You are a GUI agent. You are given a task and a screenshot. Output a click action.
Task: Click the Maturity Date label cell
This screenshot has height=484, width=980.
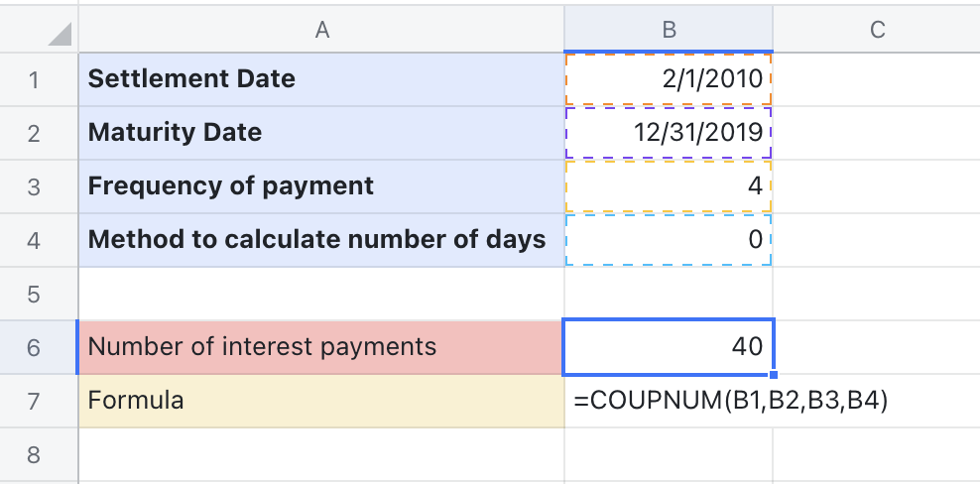coord(321,133)
